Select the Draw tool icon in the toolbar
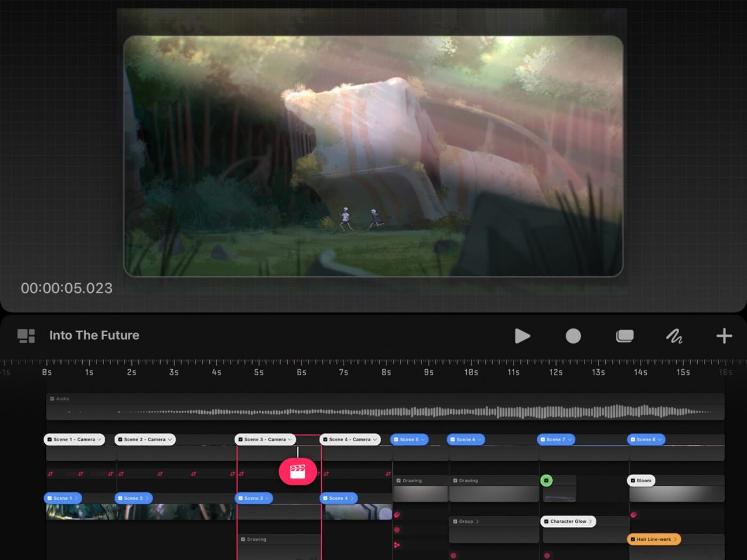Image resolution: width=747 pixels, height=560 pixels. (x=674, y=336)
